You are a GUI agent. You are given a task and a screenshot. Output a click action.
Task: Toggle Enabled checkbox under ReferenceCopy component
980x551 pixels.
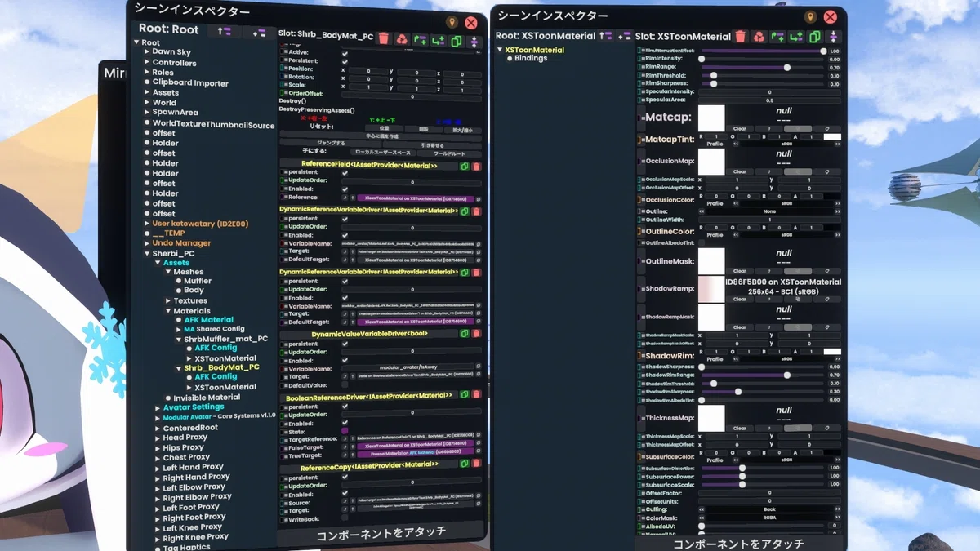(345, 494)
